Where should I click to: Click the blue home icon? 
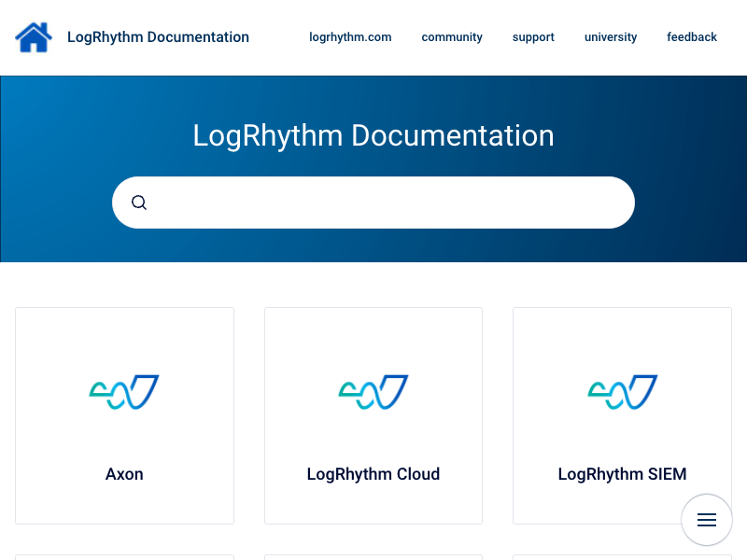[x=34, y=37]
